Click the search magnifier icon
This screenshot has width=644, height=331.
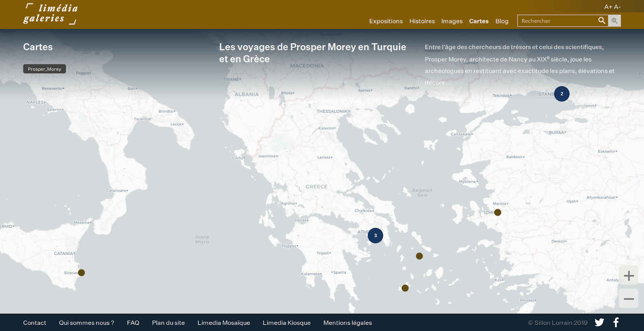tap(602, 21)
